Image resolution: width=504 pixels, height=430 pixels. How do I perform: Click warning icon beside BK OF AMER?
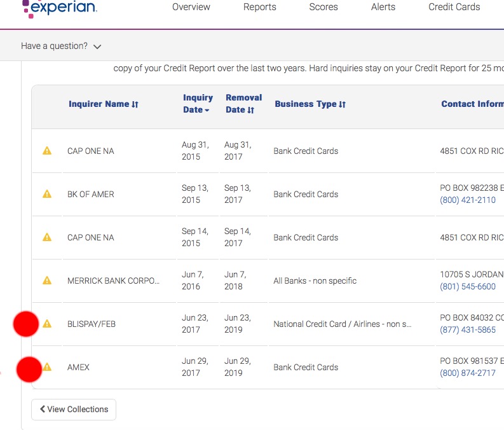click(x=47, y=194)
